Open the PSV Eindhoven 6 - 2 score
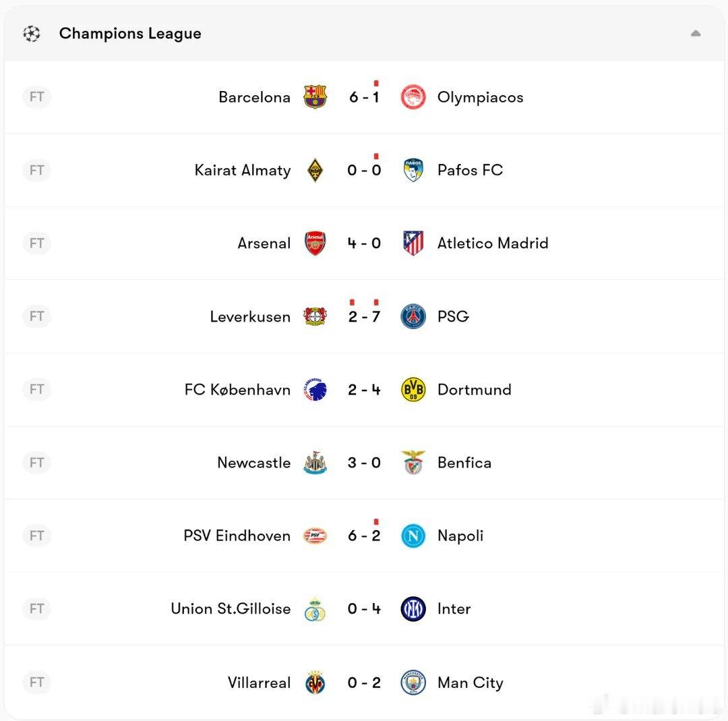Screen dimensions: 728x721 [x=364, y=536]
